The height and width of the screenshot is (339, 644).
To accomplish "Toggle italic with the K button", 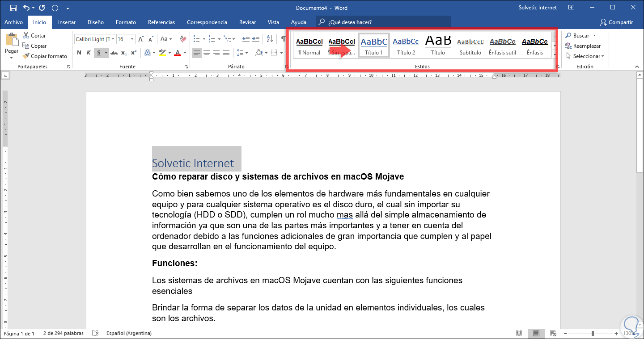I will [89, 53].
